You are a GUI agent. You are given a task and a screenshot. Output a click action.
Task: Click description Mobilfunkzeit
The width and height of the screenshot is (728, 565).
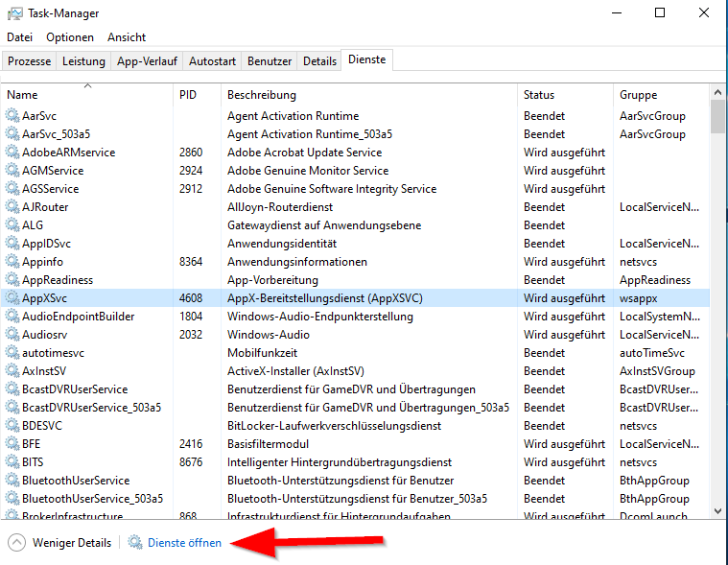[262, 353]
